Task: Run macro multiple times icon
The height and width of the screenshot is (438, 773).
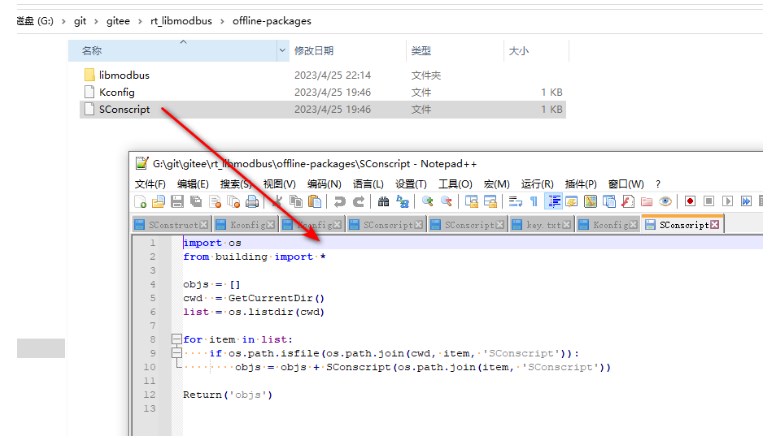Action: pyautogui.click(x=746, y=202)
